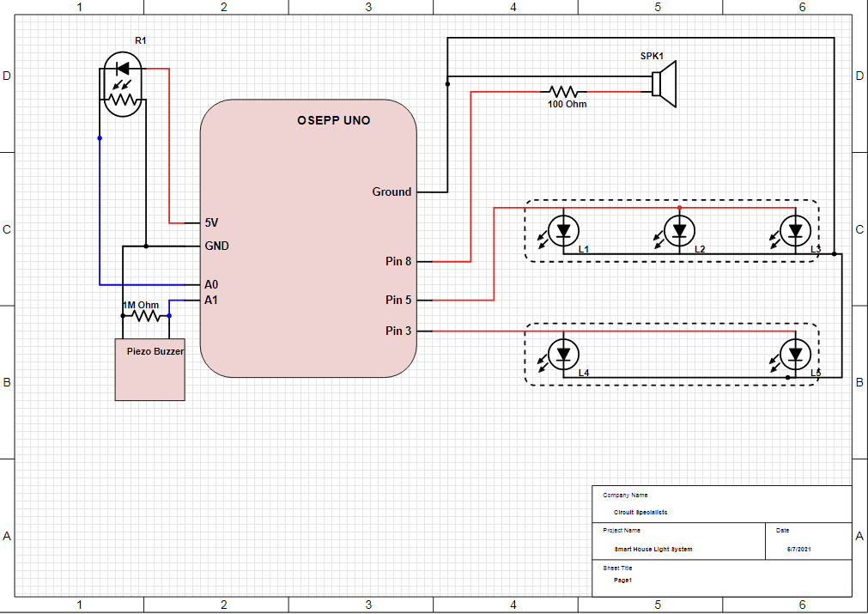868x614 pixels.
Task: Click the junction dot on the GND wire
Action: click(x=146, y=246)
